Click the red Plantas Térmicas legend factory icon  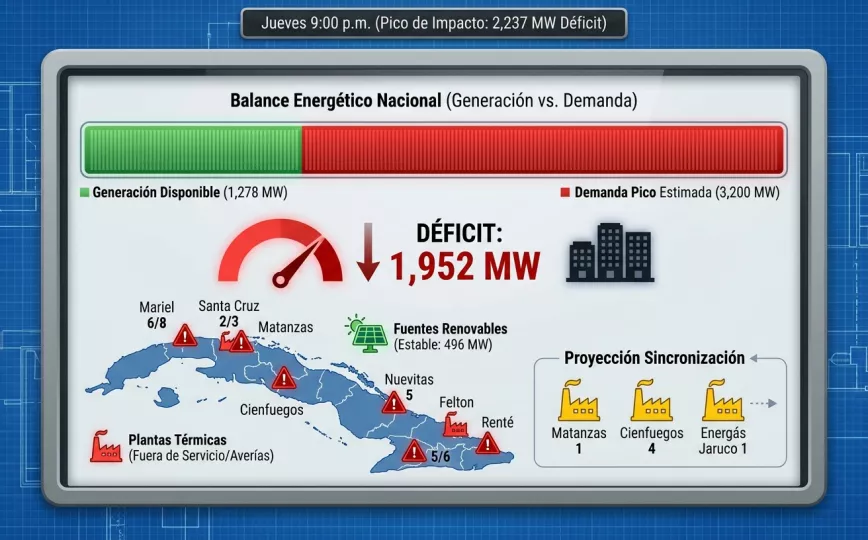pyautogui.click(x=106, y=446)
